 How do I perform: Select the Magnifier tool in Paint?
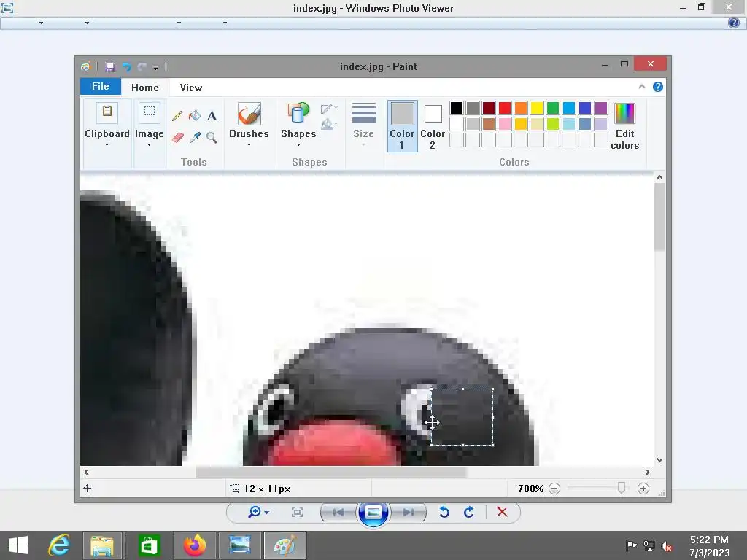(x=212, y=138)
